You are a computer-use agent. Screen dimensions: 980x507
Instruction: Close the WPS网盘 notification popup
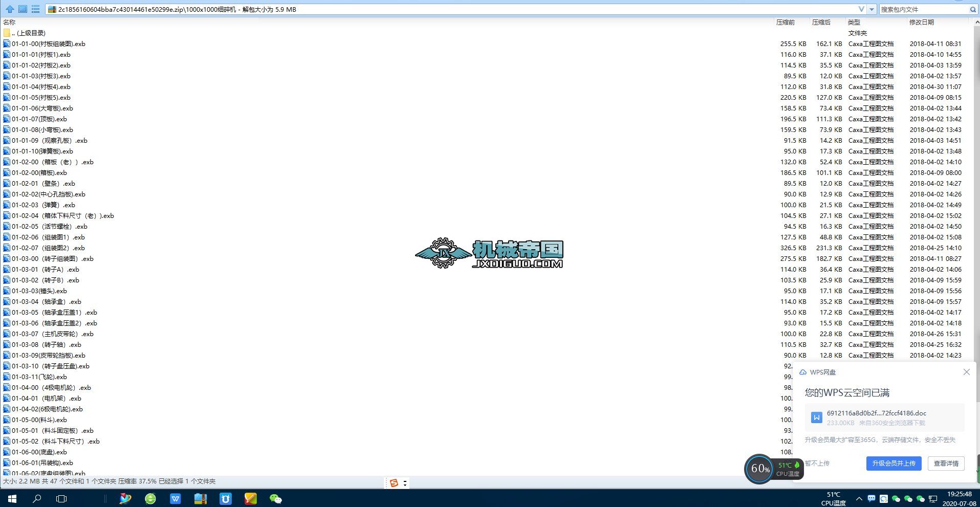pos(966,372)
